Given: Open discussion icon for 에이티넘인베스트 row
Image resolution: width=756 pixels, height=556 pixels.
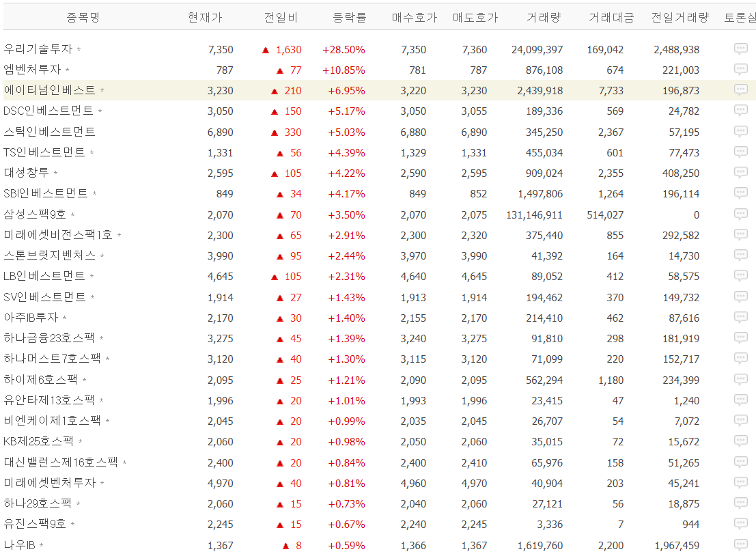Looking at the screenshot, I should click(740, 89).
